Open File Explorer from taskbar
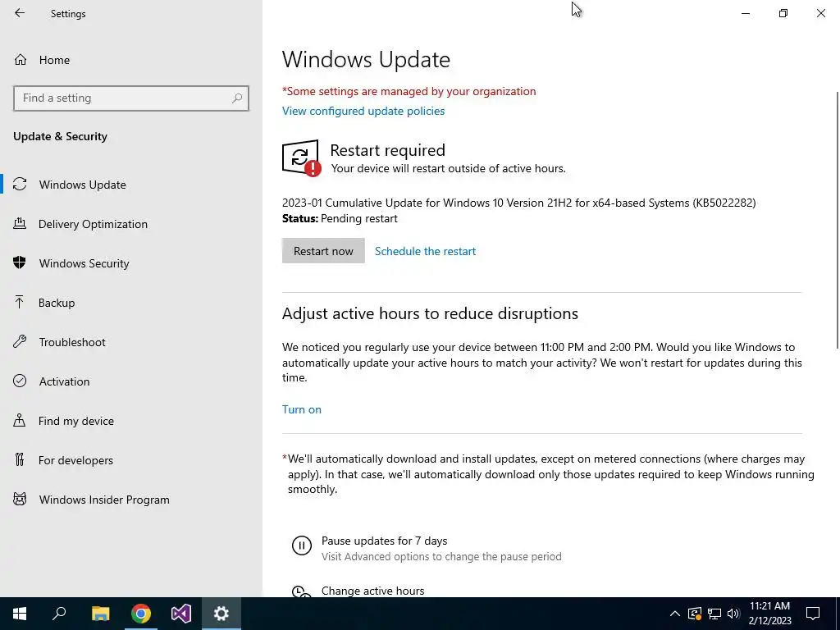Viewport: 840px width, 630px height. click(100, 614)
